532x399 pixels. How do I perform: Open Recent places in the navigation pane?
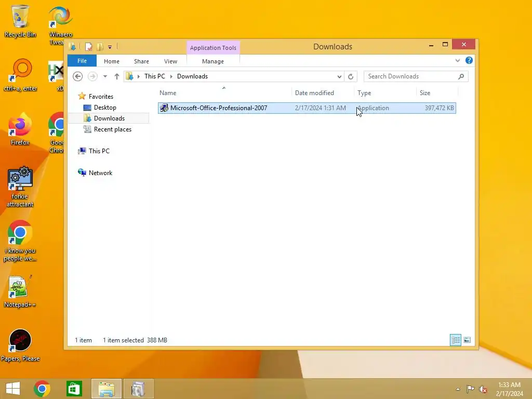tap(112, 129)
